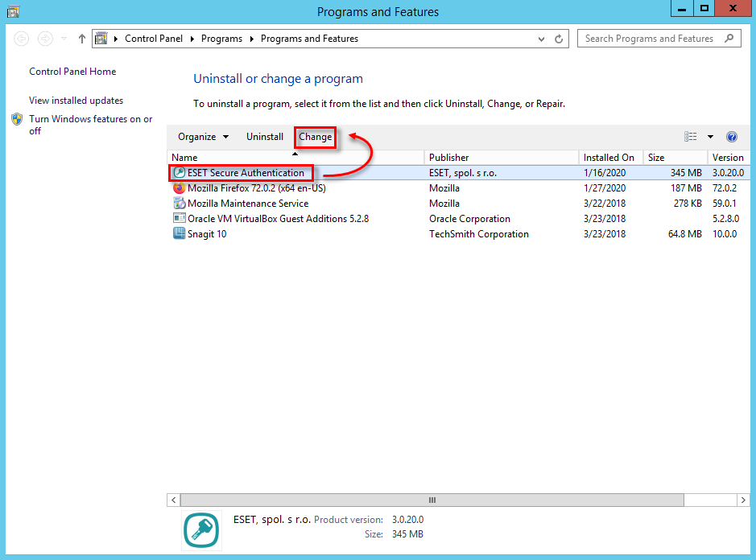Open Programs via the breadcrumb path
The width and height of the screenshot is (756, 560).
point(221,38)
